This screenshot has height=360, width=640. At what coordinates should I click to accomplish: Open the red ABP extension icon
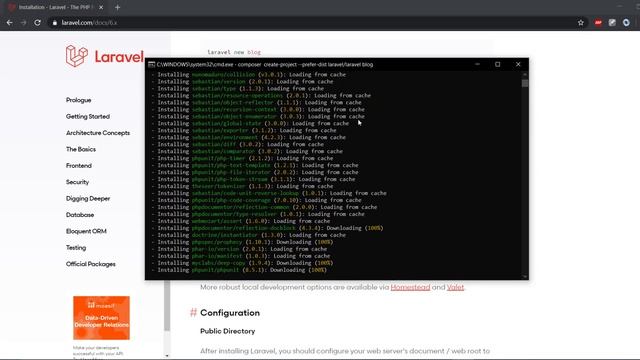[598, 23]
